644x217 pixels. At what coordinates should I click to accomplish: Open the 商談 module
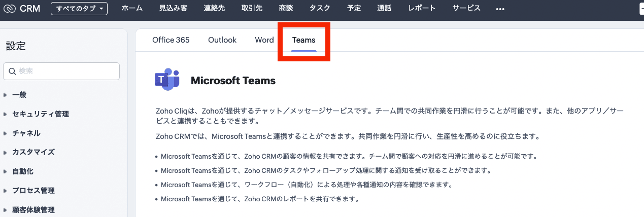point(286,8)
